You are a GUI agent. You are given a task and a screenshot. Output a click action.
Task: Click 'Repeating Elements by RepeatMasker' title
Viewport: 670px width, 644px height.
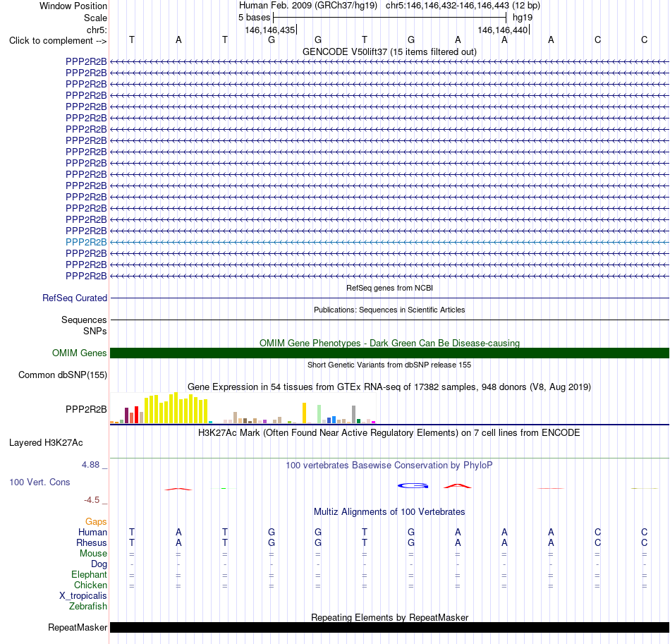[389, 617]
